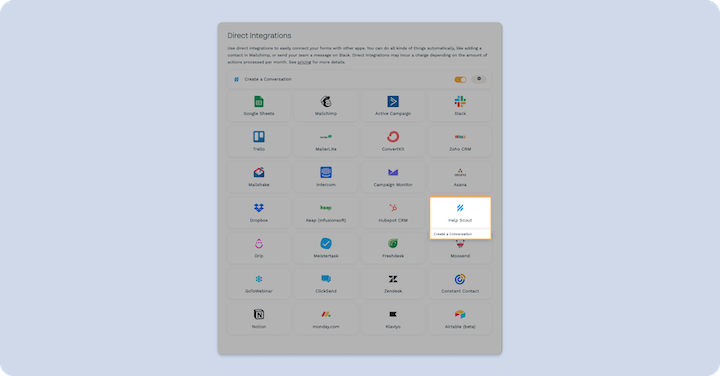Select the Mailchimp integration card
This screenshot has width=720, height=376.
coord(326,106)
